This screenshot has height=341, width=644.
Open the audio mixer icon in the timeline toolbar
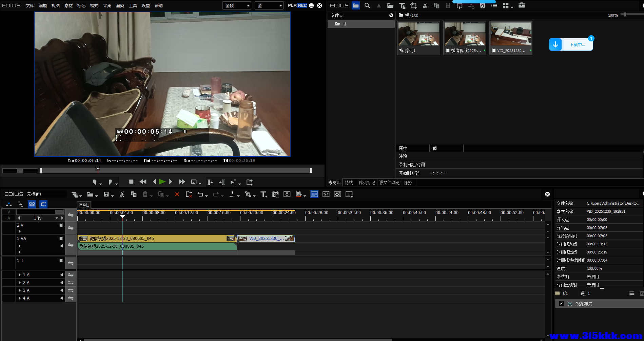click(x=326, y=194)
